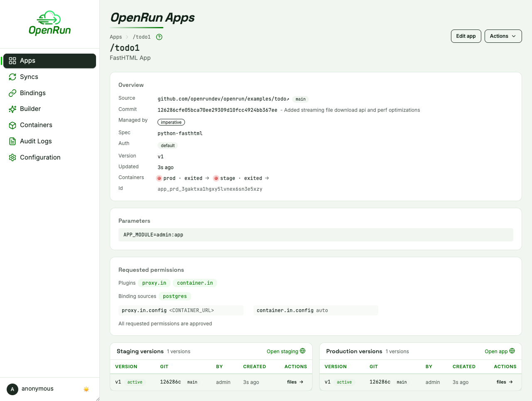Click the Open app link

click(x=500, y=352)
